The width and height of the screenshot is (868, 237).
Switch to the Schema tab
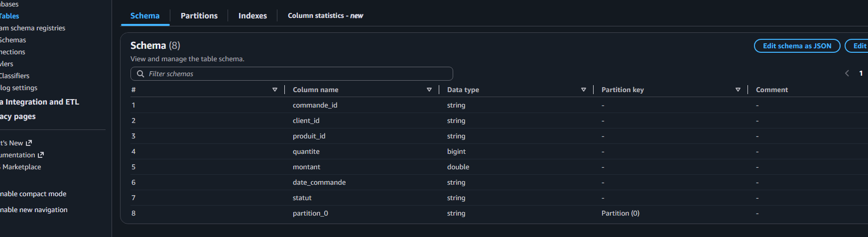point(145,16)
